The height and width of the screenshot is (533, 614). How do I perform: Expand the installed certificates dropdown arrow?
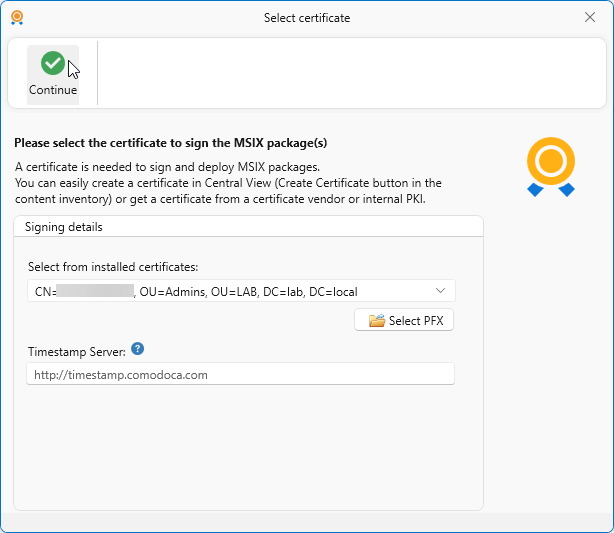[441, 291]
